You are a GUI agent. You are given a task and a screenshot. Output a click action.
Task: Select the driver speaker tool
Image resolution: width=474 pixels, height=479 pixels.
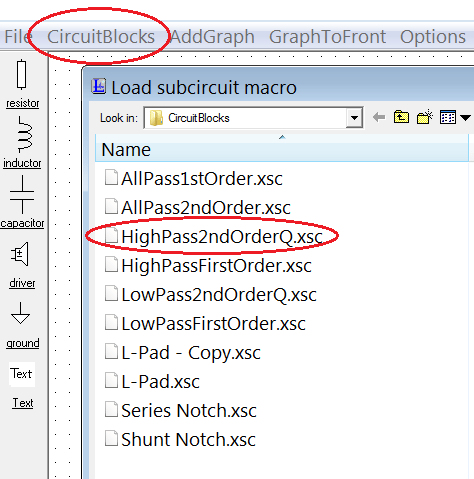[22, 265]
